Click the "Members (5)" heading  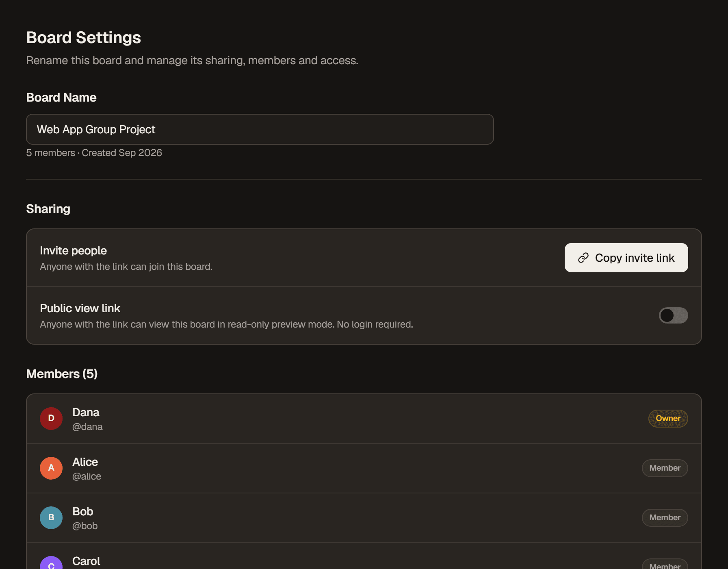[62, 374]
